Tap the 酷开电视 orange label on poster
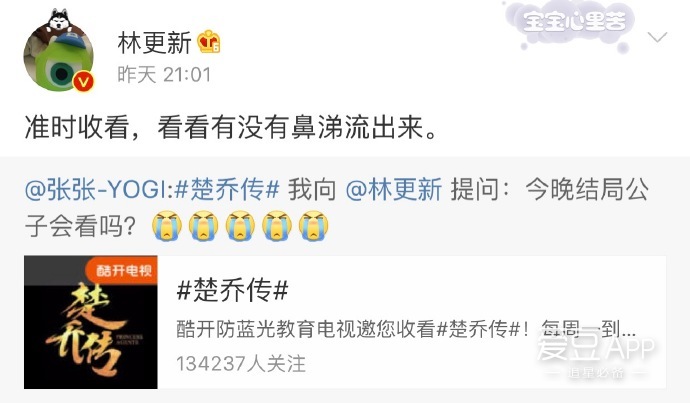Image resolution: width=690 pixels, height=403 pixels. click(x=121, y=270)
